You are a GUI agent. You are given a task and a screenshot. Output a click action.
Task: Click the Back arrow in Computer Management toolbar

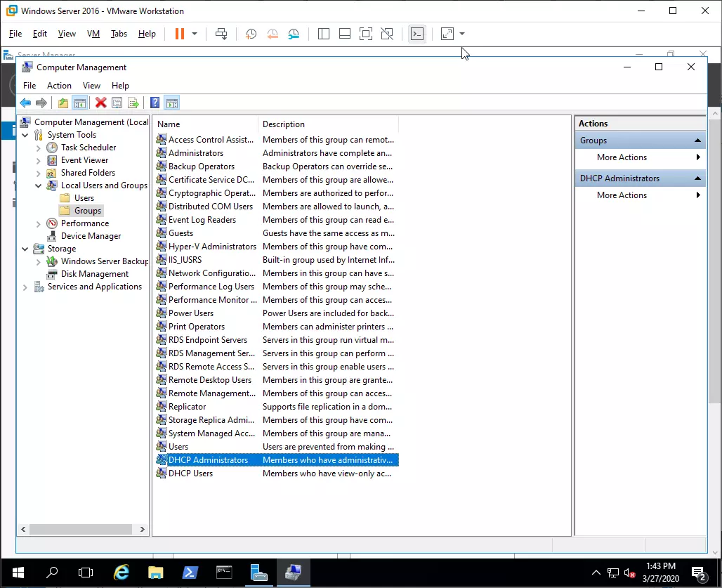pos(25,103)
